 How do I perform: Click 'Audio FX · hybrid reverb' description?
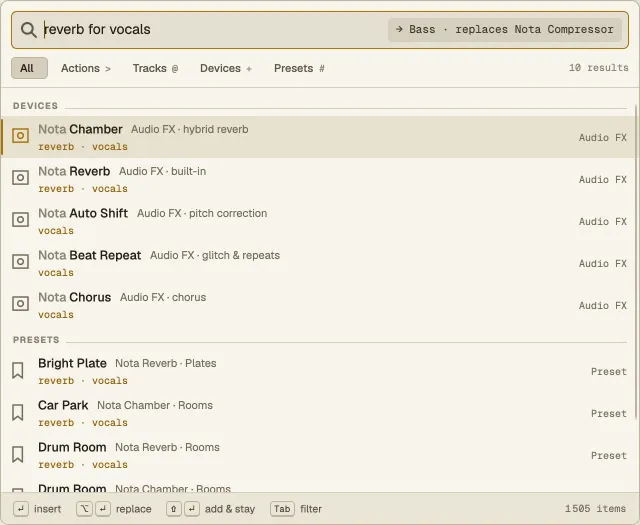coord(190,129)
